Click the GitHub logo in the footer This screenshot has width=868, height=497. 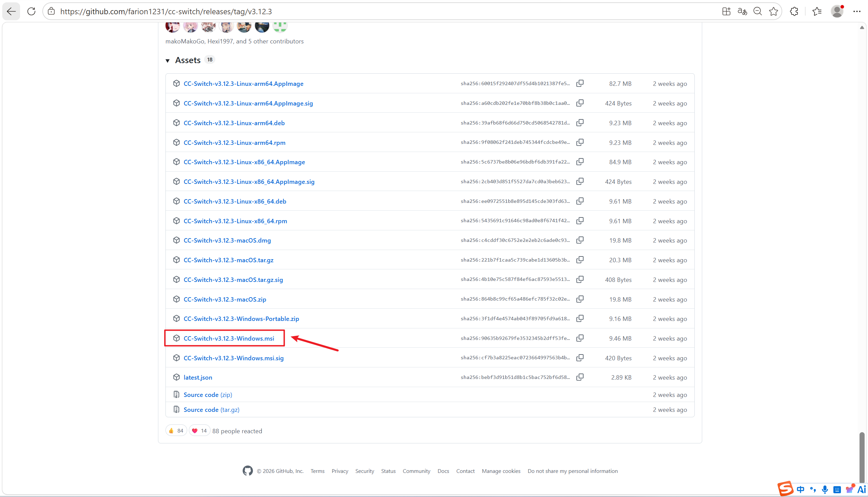248,471
